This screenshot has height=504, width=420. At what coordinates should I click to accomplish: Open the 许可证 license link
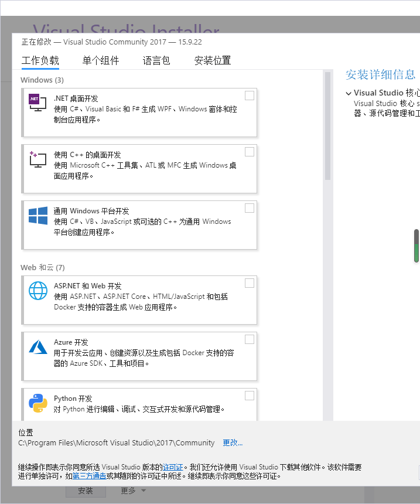[173, 467]
